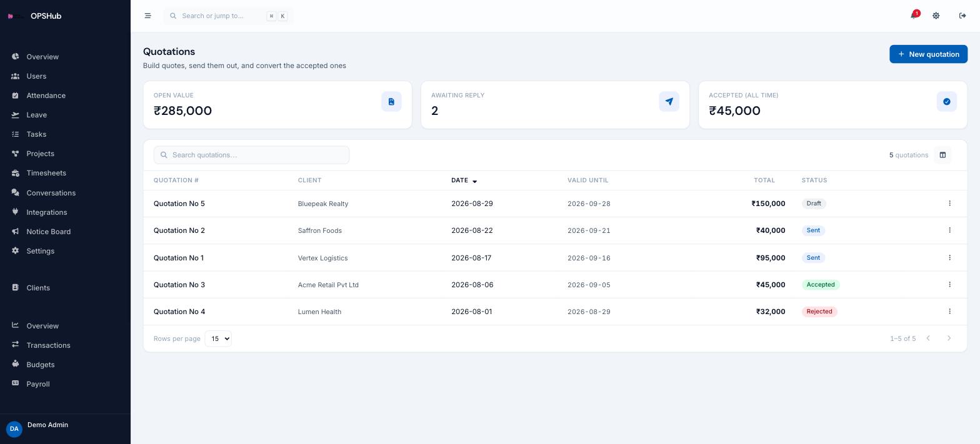Click the Rejected status badge
This screenshot has width=980, height=444.
819,312
